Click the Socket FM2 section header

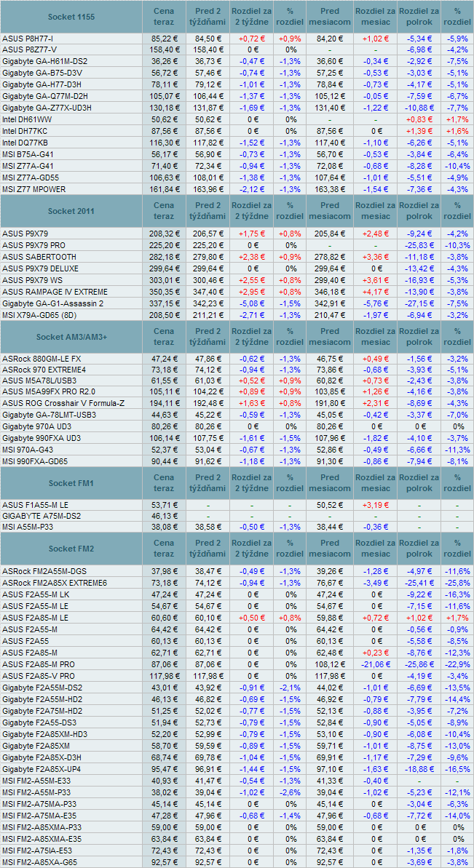click(x=71, y=549)
